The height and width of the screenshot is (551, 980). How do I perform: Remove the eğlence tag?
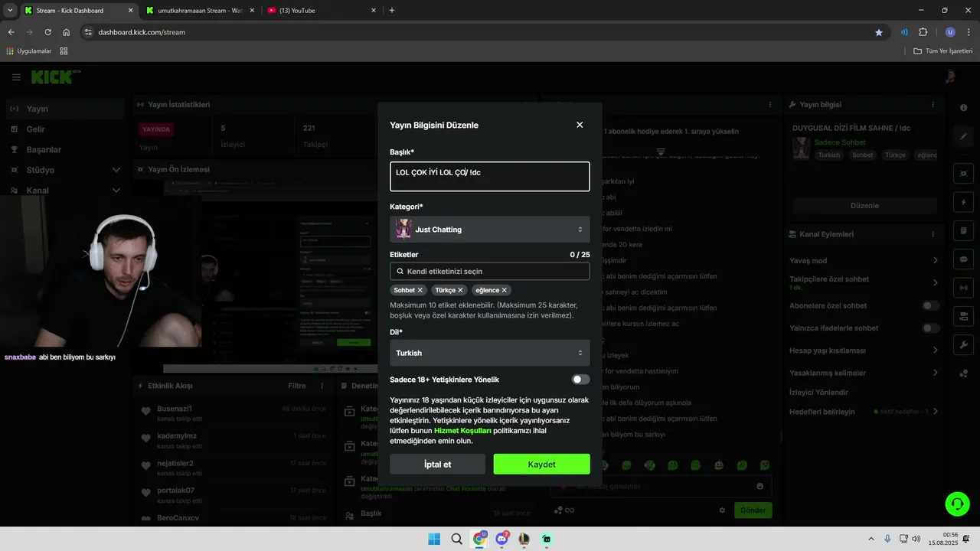click(x=504, y=290)
